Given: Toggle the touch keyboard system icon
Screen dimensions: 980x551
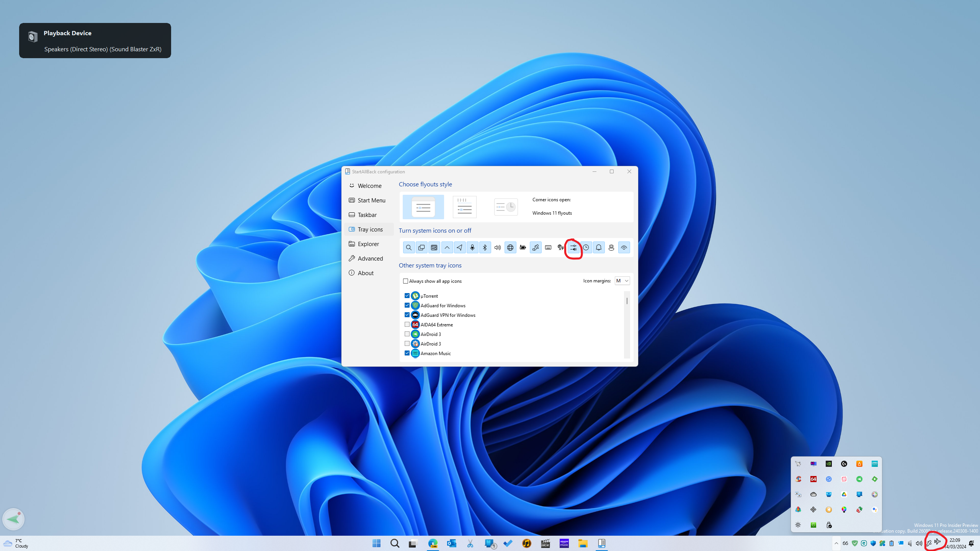Looking at the screenshot, I should coord(548,248).
